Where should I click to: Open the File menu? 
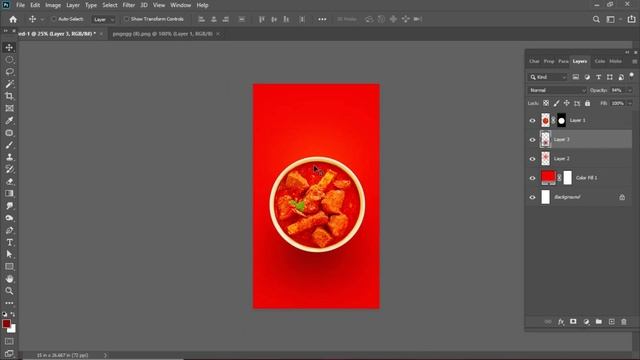pos(20,5)
